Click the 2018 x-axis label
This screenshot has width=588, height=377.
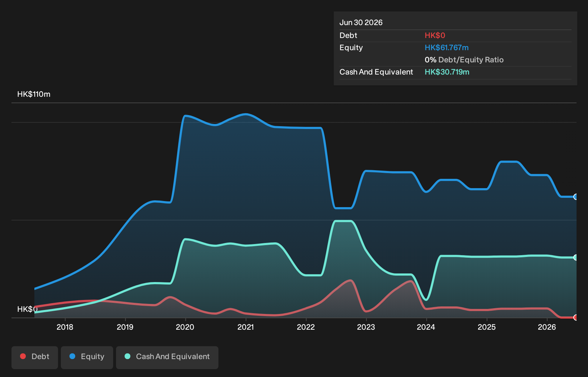tap(65, 327)
